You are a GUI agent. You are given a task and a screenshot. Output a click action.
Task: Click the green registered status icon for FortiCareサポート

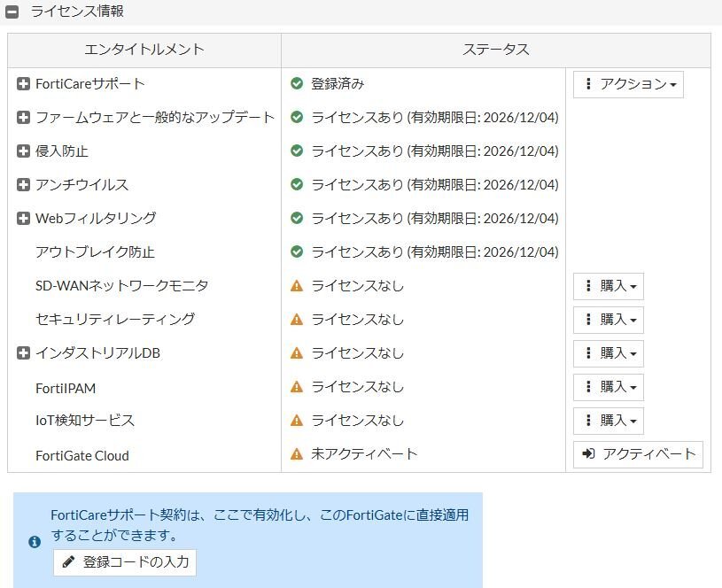[x=296, y=84]
